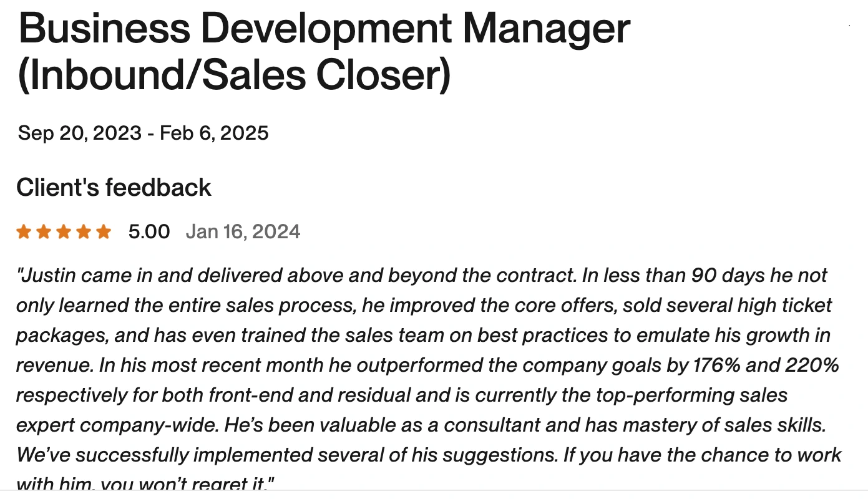Click the Sep 20, 2023 start date
868x499 pixels.
pos(80,133)
